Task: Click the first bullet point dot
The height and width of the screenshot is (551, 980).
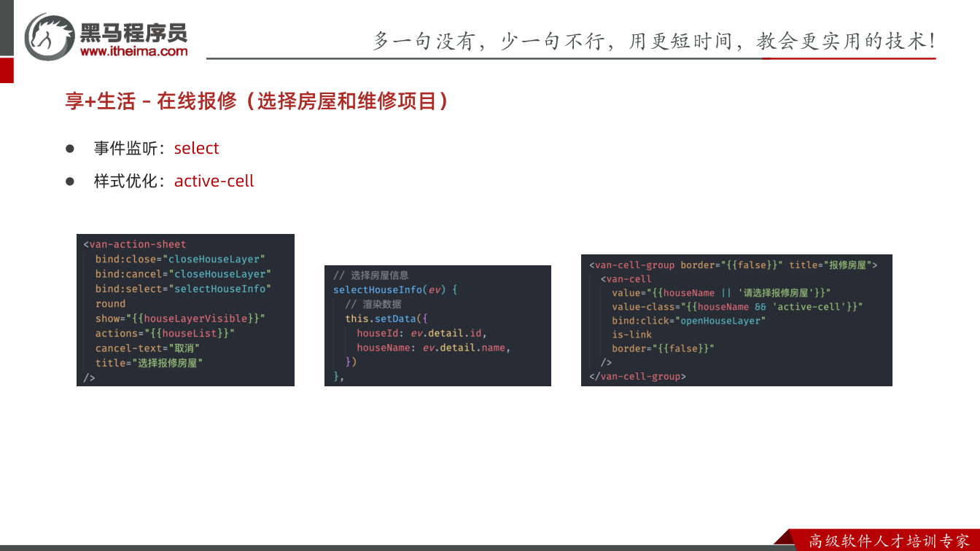Action: (71, 148)
